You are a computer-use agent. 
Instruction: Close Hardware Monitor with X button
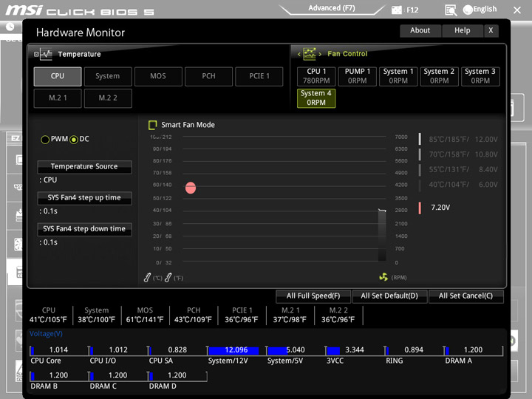(491, 30)
